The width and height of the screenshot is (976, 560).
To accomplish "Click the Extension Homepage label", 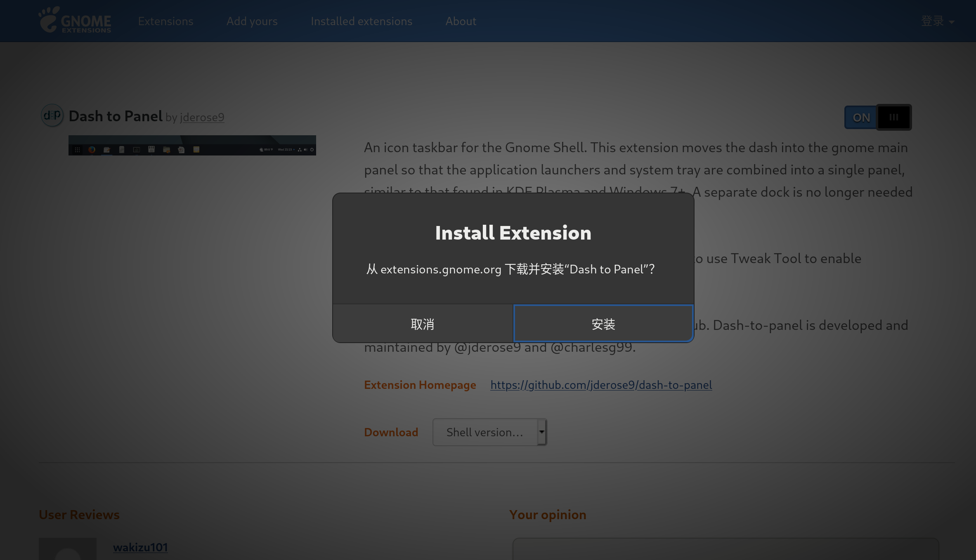I will point(420,385).
